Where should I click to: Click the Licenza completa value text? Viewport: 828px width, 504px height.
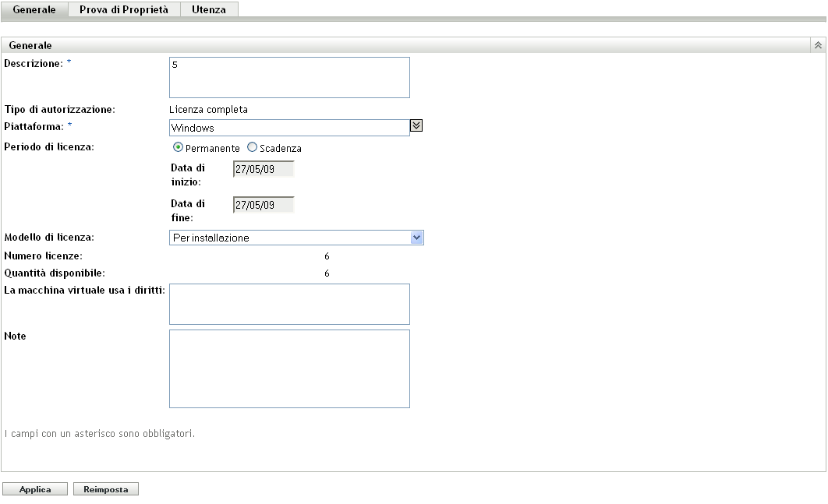pyautogui.click(x=209, y=110)
